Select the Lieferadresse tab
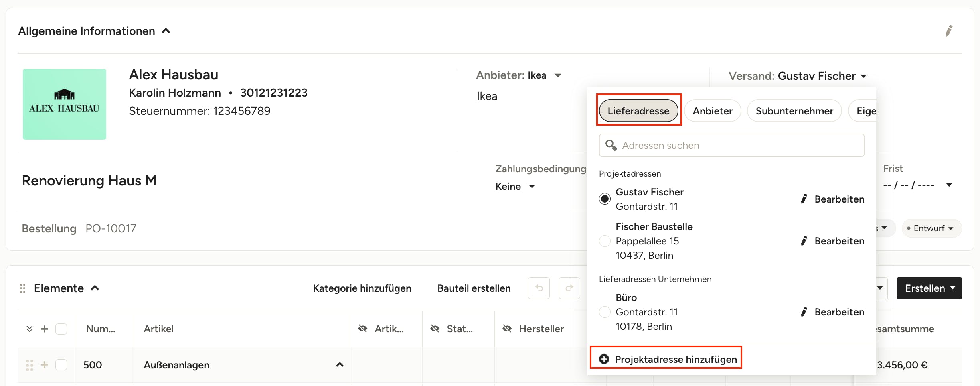This screenshot has height=386, width=980. pyautogui.click(x=638, y=111)
